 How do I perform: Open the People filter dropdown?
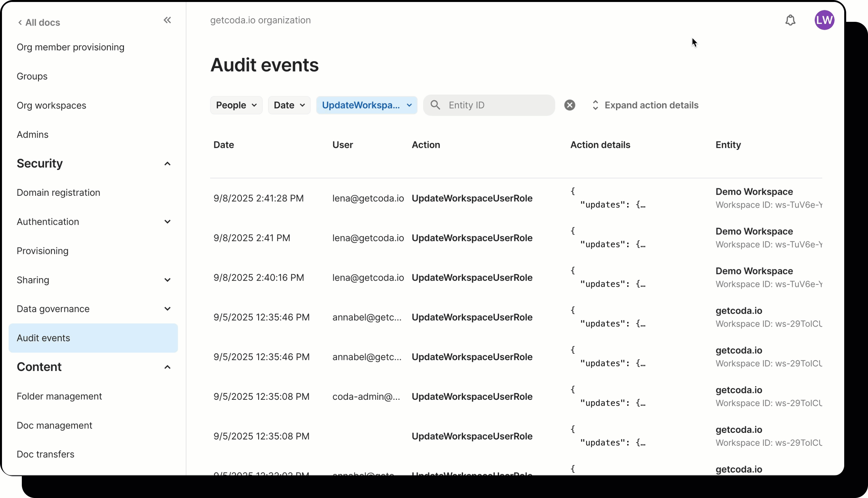click(x=236, y=105)
